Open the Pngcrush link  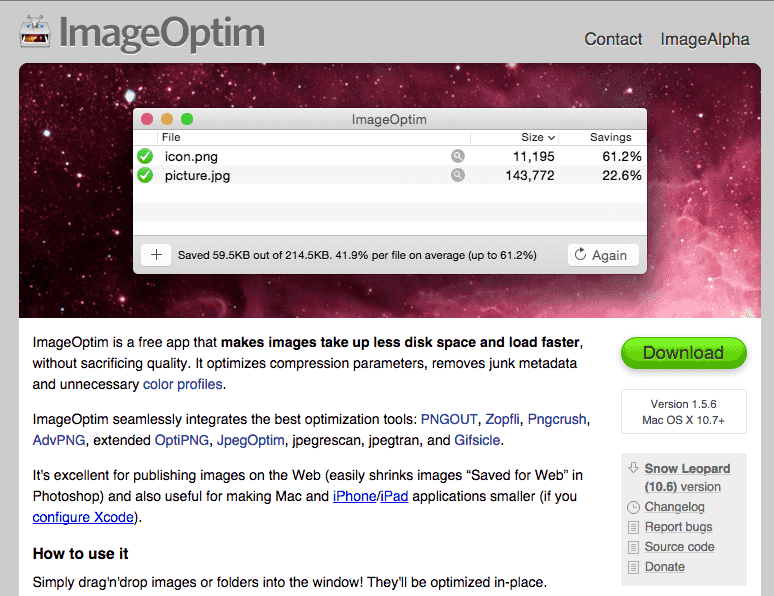tap(557, 419)
